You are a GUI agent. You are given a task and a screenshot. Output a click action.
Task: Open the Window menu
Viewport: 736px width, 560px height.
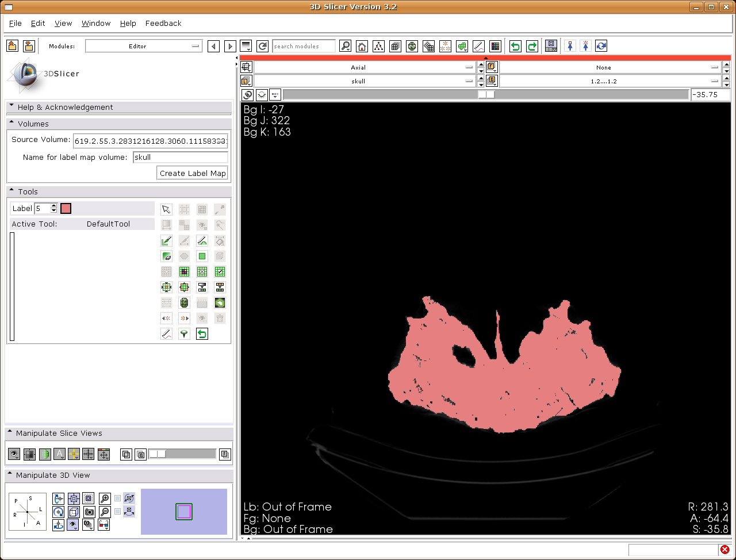tap(96, 24)
